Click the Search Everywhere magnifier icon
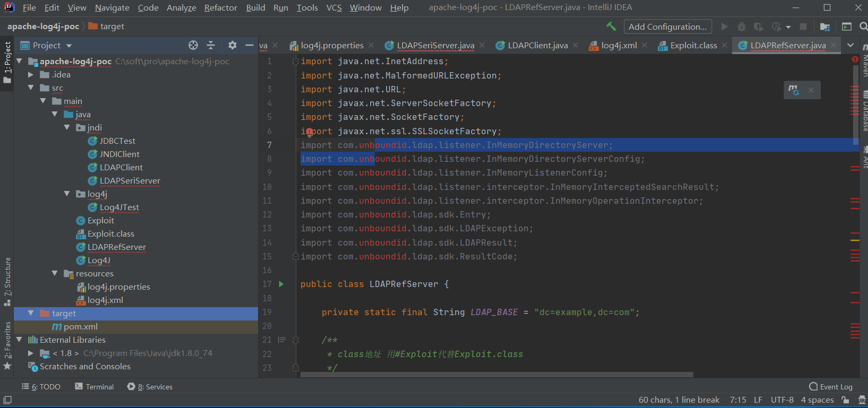The image size is (868, 408). click(863, 27)
